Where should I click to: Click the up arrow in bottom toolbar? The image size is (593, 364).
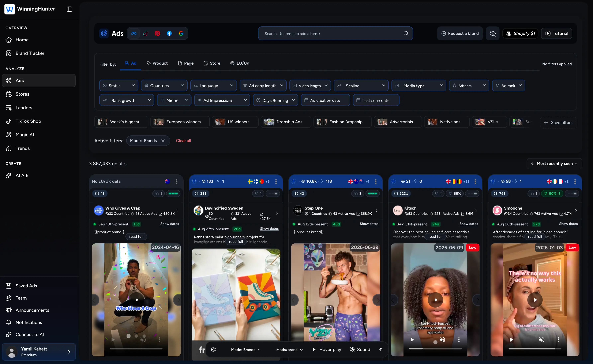coord(381,349)
